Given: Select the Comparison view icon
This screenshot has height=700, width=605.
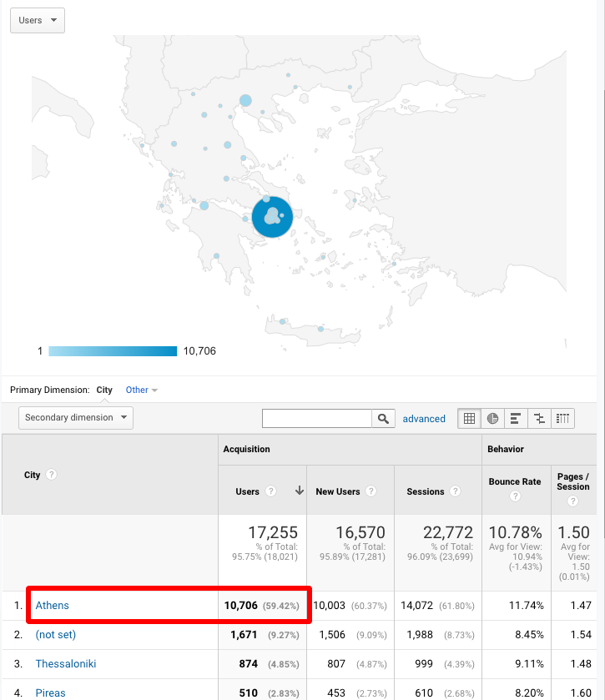Looking at the screenshot, I should pos(539,419).
